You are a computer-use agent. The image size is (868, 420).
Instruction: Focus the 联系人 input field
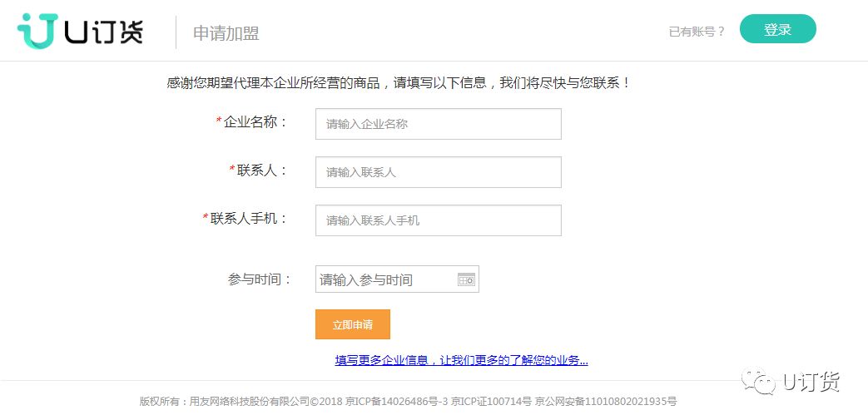coord(439,172)
